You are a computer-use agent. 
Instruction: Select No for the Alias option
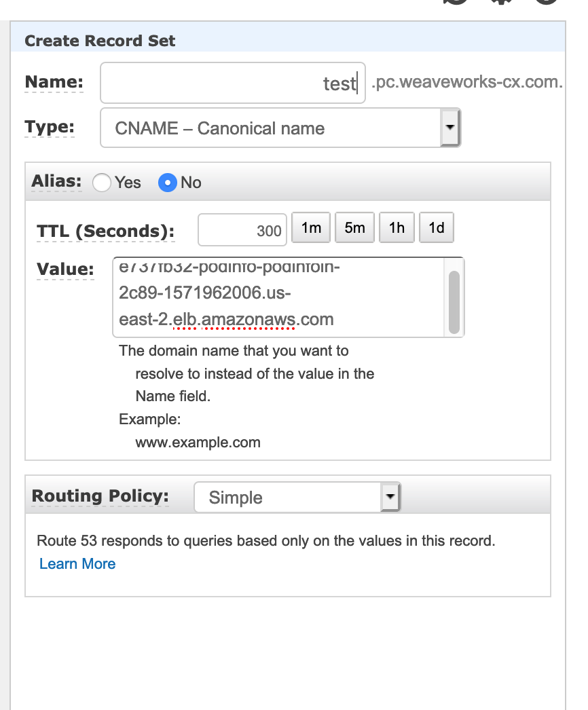pyautogui.click(x=168, y=183)
